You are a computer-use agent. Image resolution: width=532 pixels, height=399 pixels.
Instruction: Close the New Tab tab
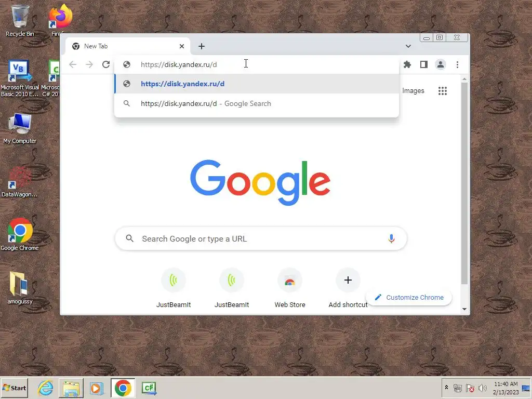click(x=182, y=46)
